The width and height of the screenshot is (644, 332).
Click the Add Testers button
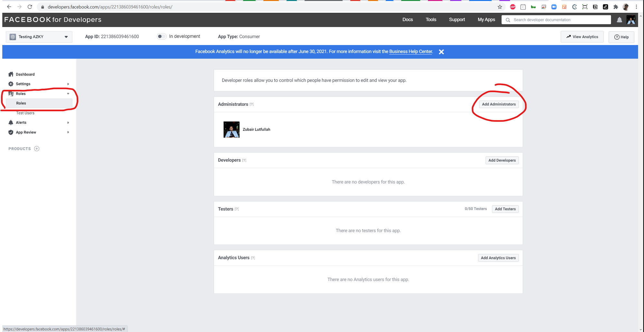pyautogui.click(x=505, y=209)
